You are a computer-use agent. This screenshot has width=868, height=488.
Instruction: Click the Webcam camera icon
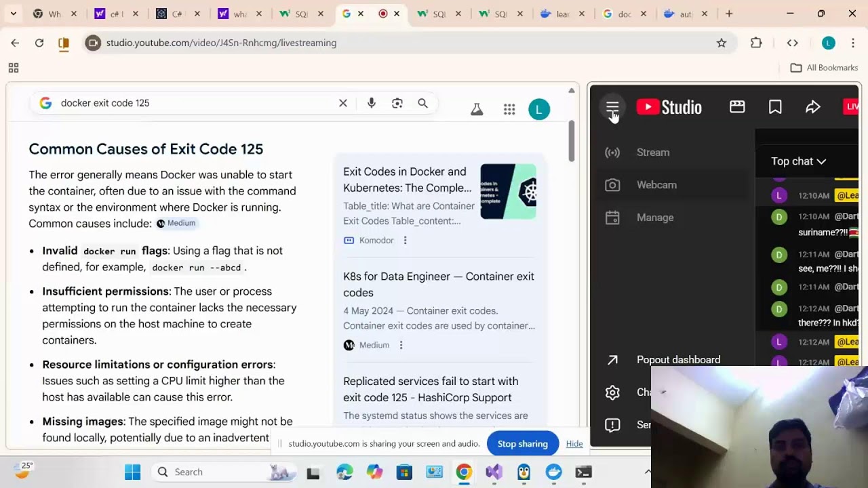(612, 185)
